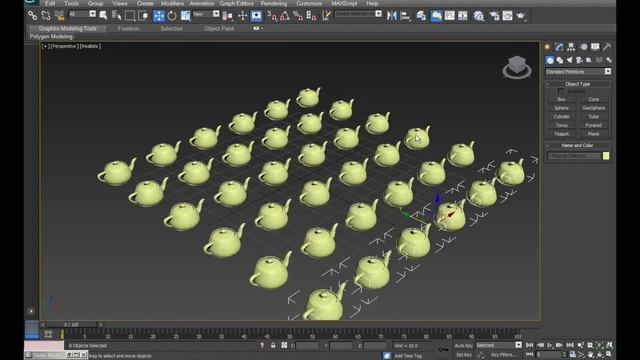Open the selection filter All dropdown

(x=82, y=14)
